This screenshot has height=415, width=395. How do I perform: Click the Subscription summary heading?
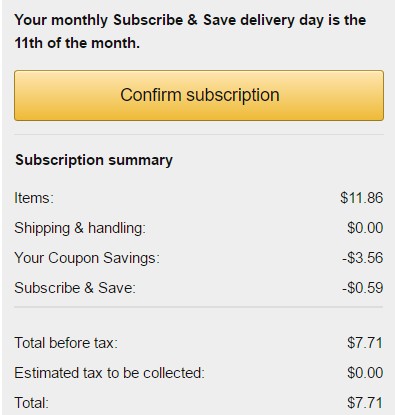[x=94, y=160]
